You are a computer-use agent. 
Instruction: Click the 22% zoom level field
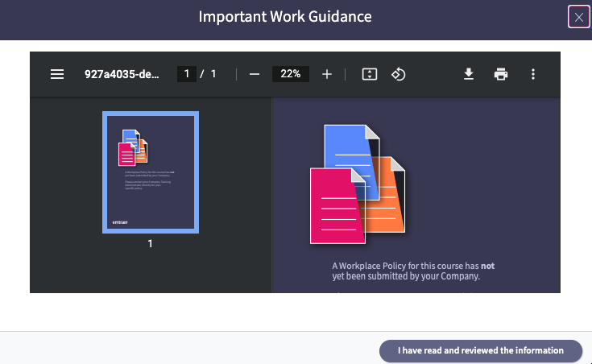[291, 74]
